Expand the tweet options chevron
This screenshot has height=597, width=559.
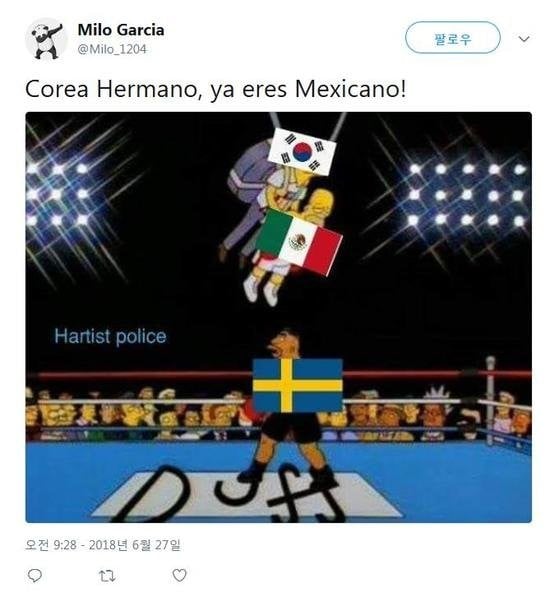click(524, 39)
